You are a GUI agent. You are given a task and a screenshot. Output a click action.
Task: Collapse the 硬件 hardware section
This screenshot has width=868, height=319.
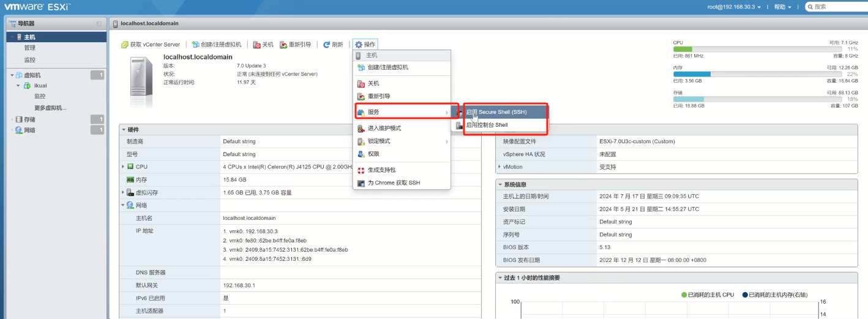[x=124, y=129]
